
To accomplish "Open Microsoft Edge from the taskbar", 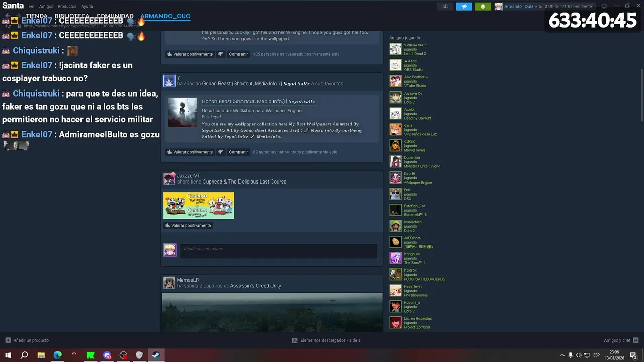I will point(57,355).
